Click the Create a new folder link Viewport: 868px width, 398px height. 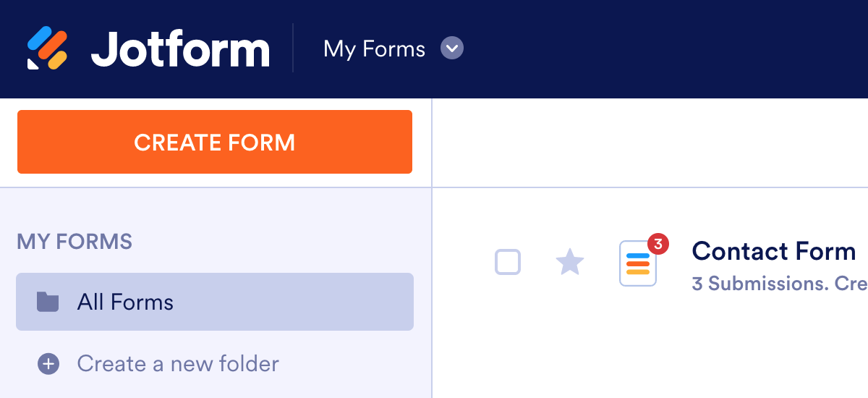[178, 363]
